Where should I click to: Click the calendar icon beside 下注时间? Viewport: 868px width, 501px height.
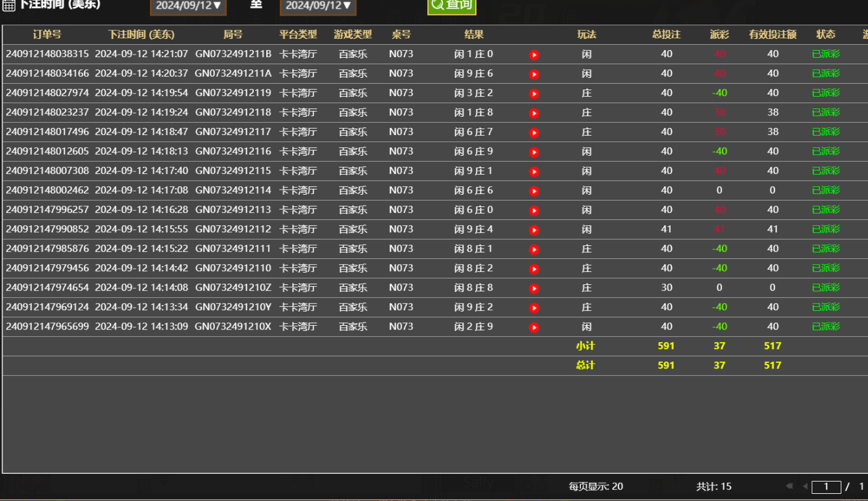[9, 6]
